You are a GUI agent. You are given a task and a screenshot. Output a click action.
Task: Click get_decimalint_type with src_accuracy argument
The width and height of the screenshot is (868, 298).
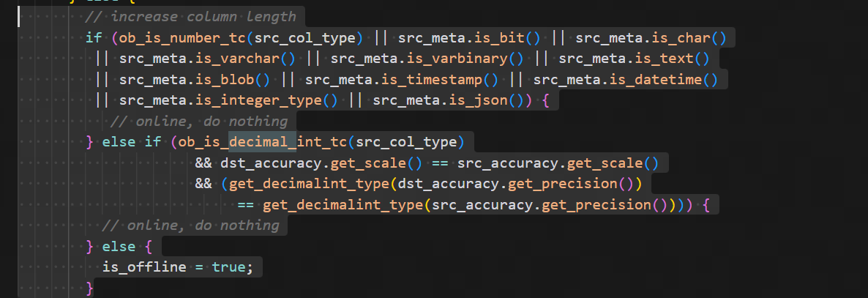coord(342,204)
